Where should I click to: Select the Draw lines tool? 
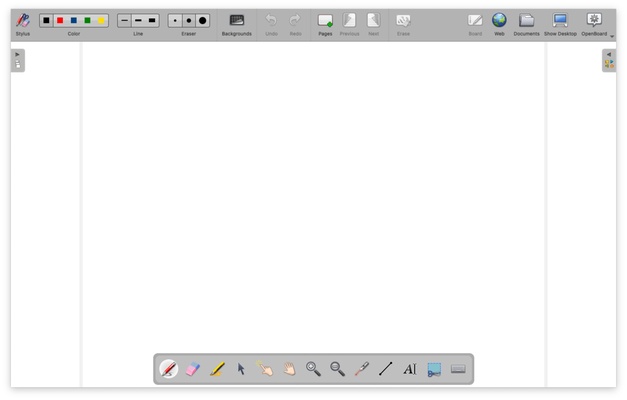(x=386, y=369)
